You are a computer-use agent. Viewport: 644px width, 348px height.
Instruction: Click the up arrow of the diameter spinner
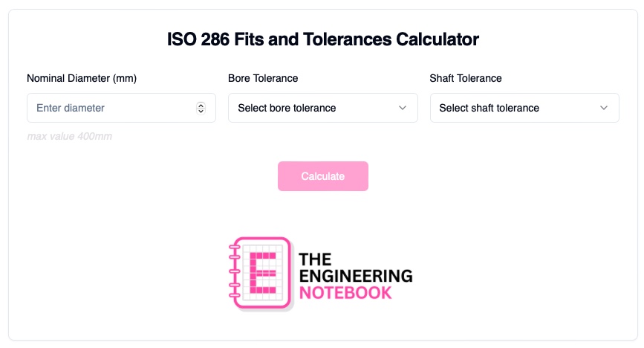201,105
